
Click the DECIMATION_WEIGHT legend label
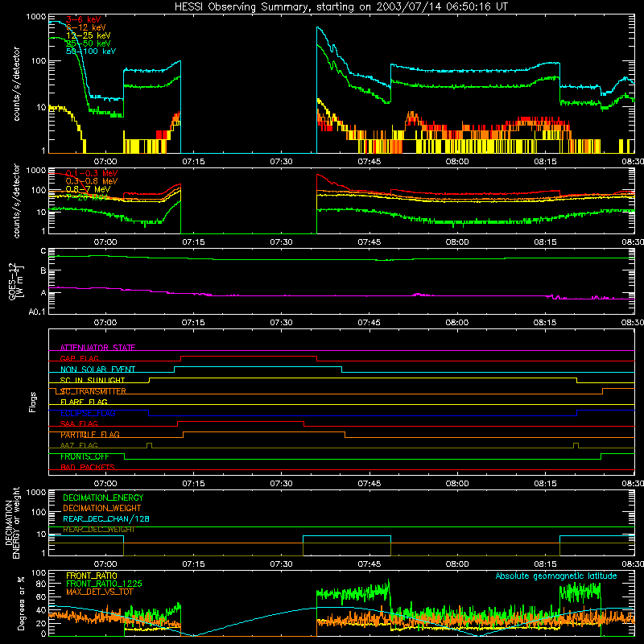[x=102, y=508]
